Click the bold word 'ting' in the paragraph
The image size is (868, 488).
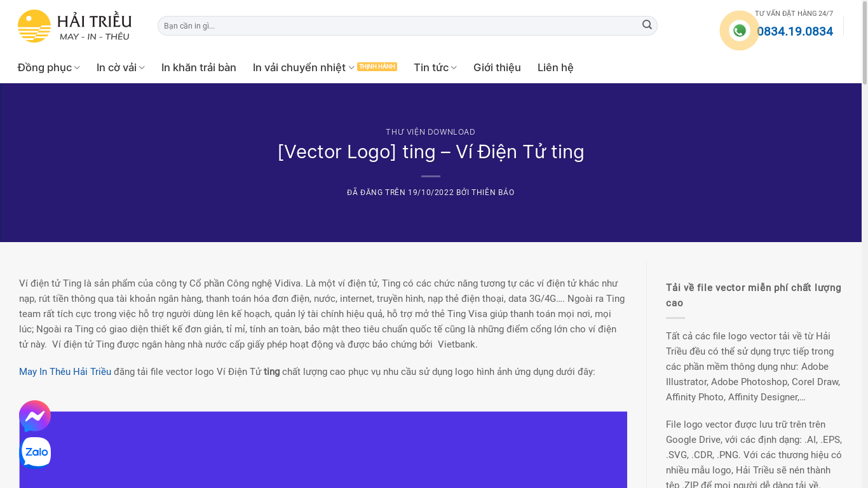tap(272, 372)
